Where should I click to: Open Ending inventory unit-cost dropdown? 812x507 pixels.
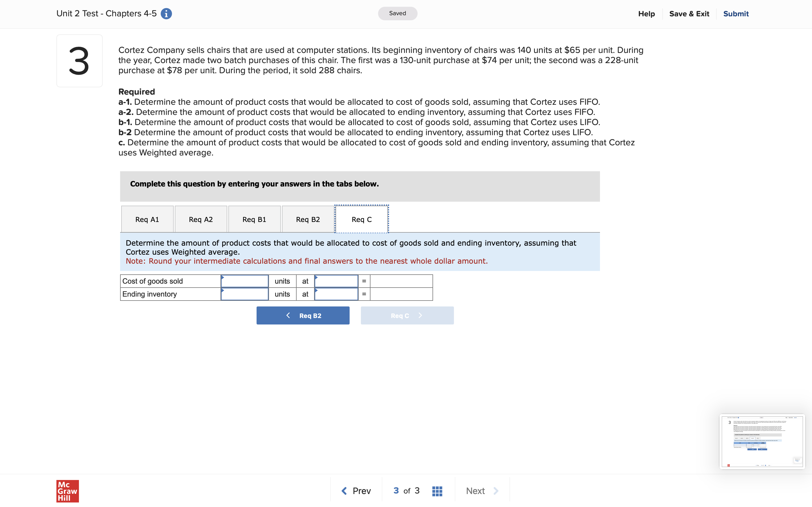336,294
